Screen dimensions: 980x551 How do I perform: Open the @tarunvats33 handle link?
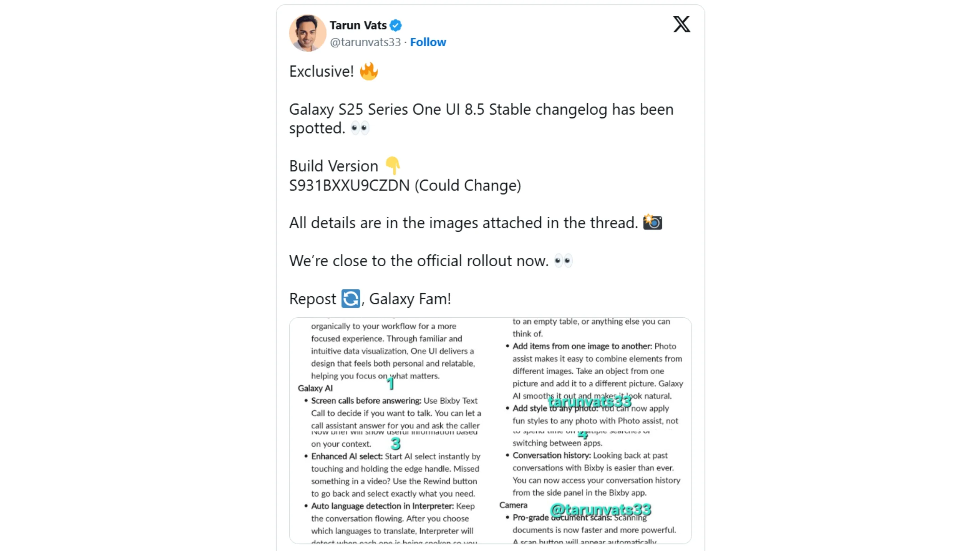point(365,42)
